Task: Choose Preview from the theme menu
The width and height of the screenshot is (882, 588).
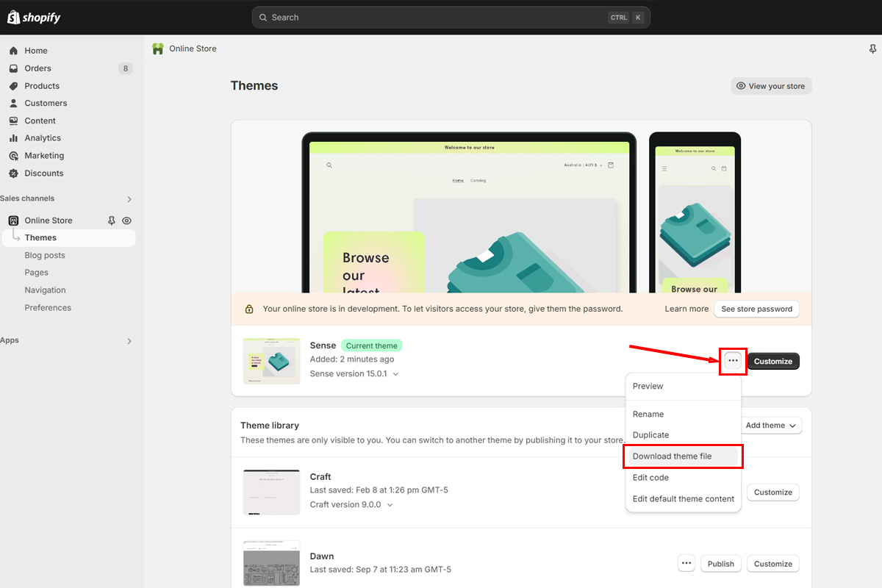Action: [x=683, y=386]
